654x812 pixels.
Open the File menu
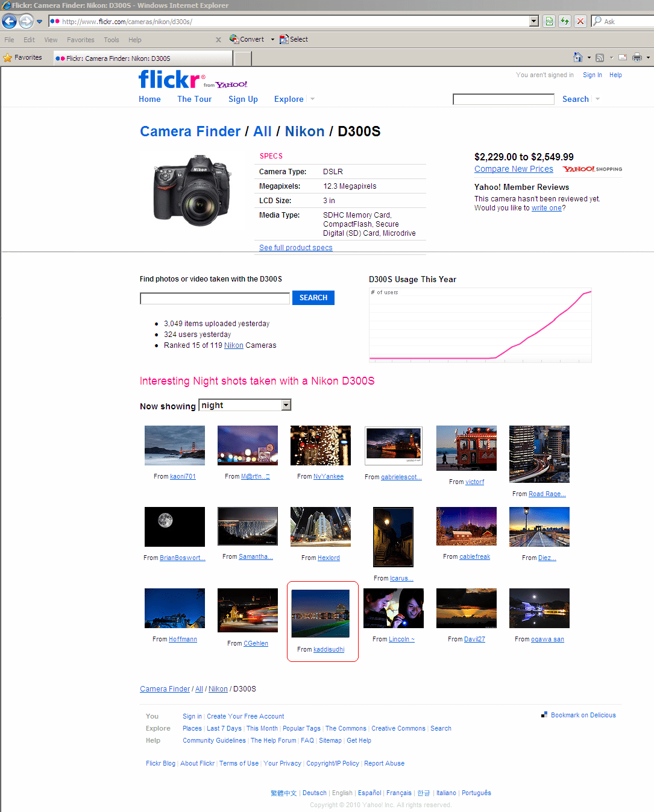point(9,40)
